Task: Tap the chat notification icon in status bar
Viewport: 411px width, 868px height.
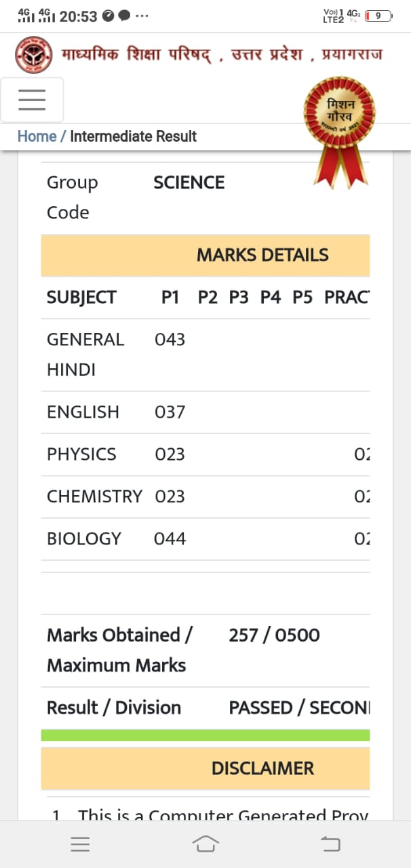Action: [x=124, y=16]
